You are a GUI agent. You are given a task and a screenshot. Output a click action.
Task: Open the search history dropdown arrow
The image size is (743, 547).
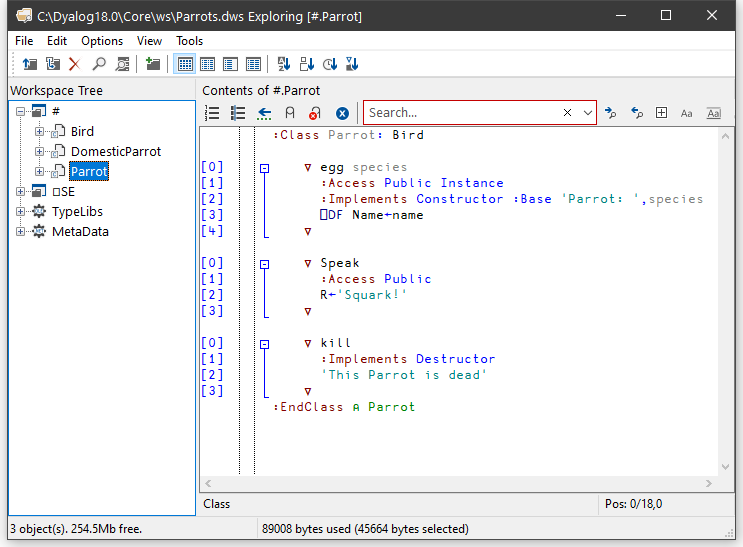coord(587,113)
